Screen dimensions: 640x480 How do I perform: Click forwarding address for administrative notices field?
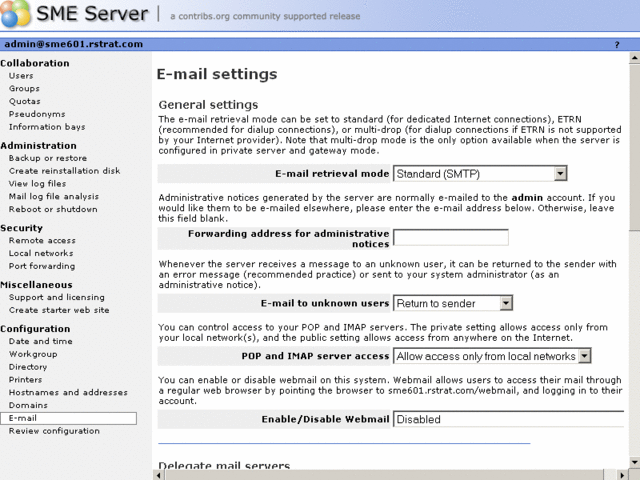[x=451, y=238]
